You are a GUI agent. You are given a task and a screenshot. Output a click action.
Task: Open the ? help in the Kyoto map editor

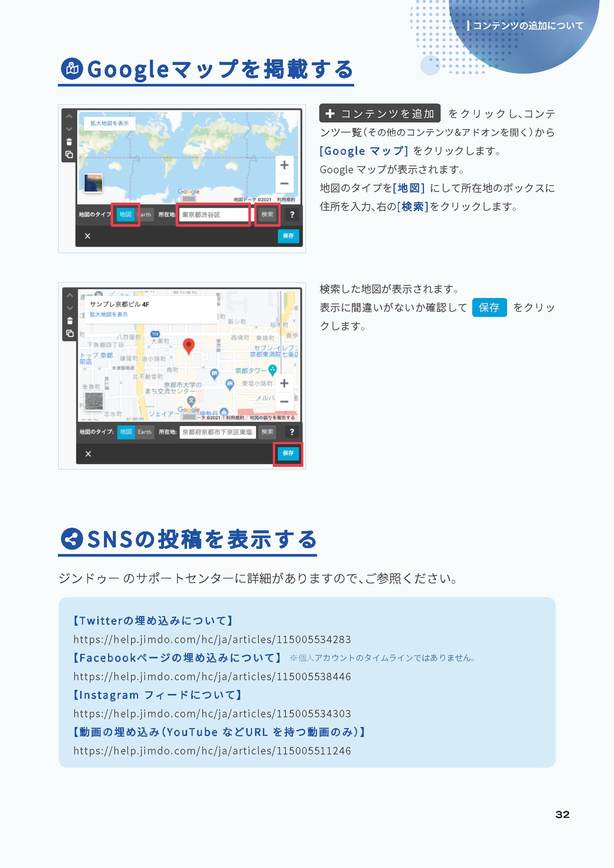292,432
